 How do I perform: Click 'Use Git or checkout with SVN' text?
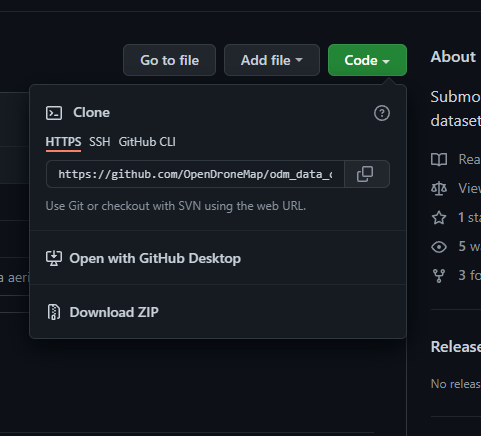pos(176,206)
